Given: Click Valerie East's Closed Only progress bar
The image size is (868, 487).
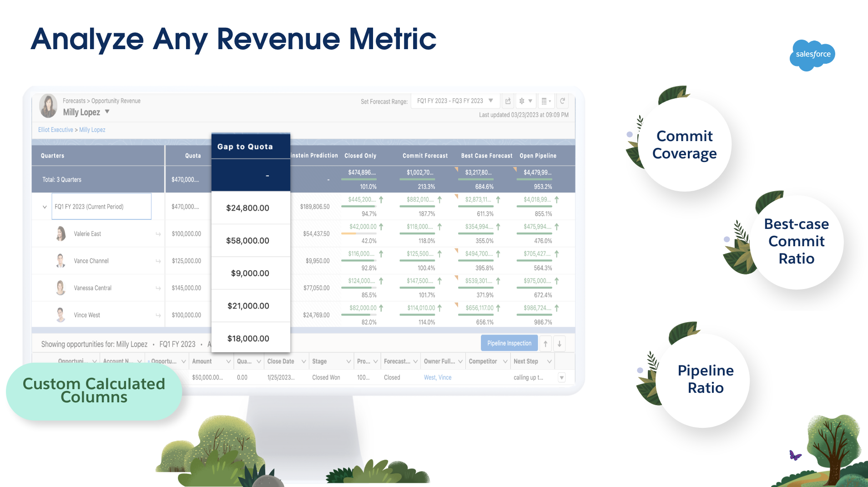Looking at the screenshot, I should pyautogui.click(x=358, y=233).
